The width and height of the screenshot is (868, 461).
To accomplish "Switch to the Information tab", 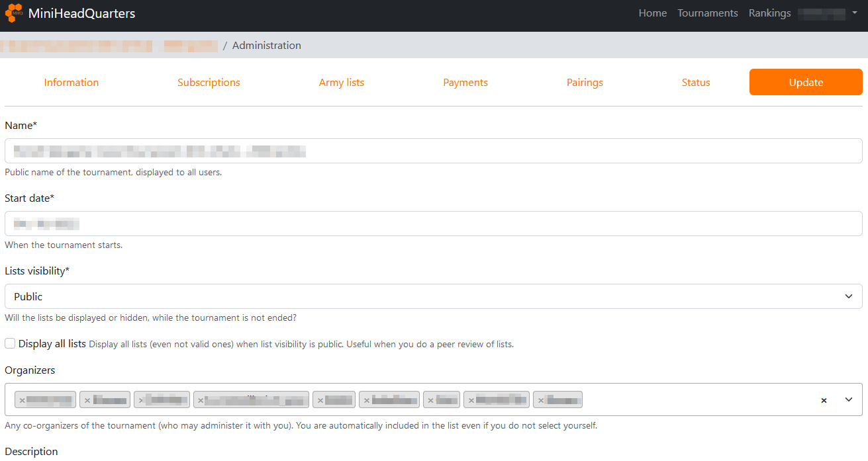I will click(72, 83).
